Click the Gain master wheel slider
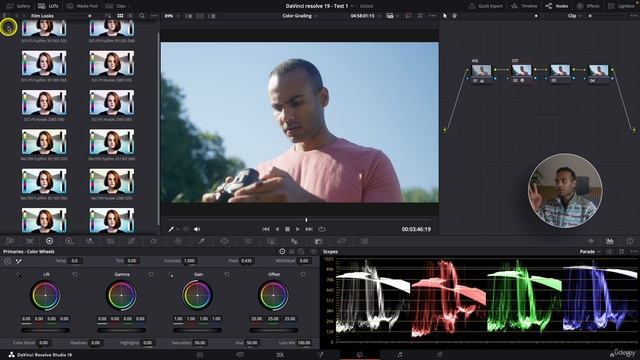Image resolution: width=640 pixels, height=360 pixels. click(197, 330)
